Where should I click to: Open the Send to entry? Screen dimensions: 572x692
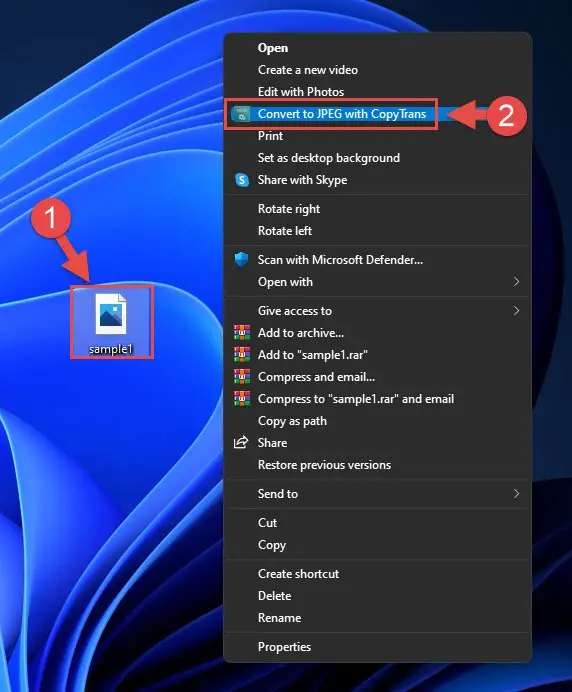pos(377,493)
